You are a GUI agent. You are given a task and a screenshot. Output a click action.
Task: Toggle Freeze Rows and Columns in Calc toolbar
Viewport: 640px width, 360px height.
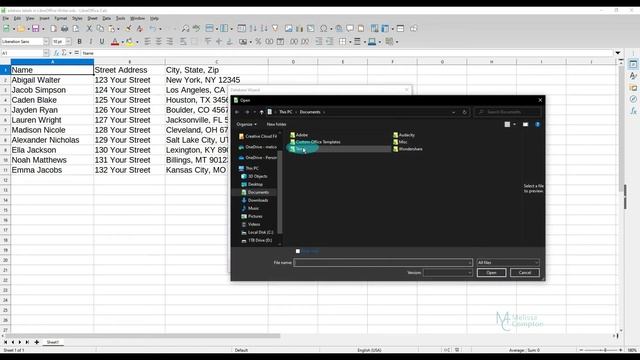(385, 29)
